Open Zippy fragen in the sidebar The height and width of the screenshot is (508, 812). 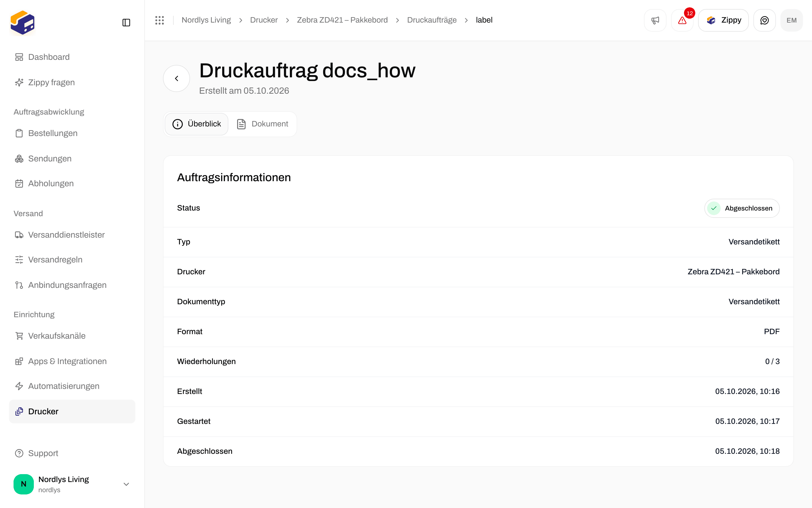click(x=72, y=82)
